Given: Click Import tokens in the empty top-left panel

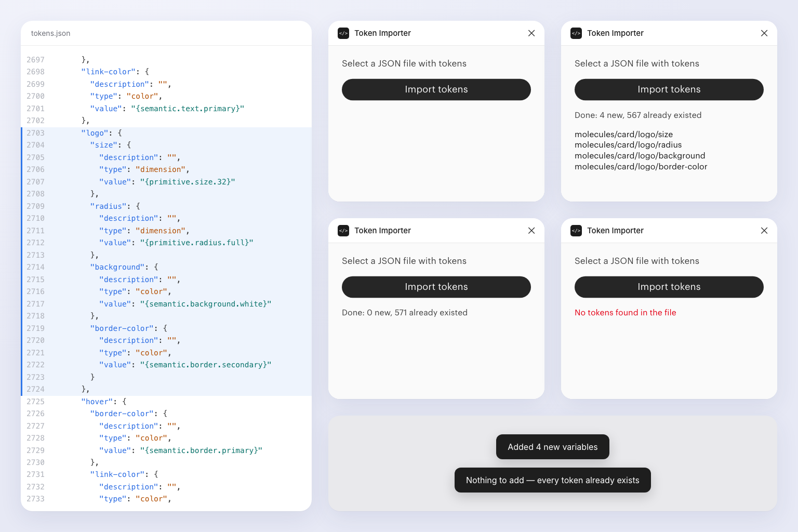Looking at the screenshot, I should [436, 89].
